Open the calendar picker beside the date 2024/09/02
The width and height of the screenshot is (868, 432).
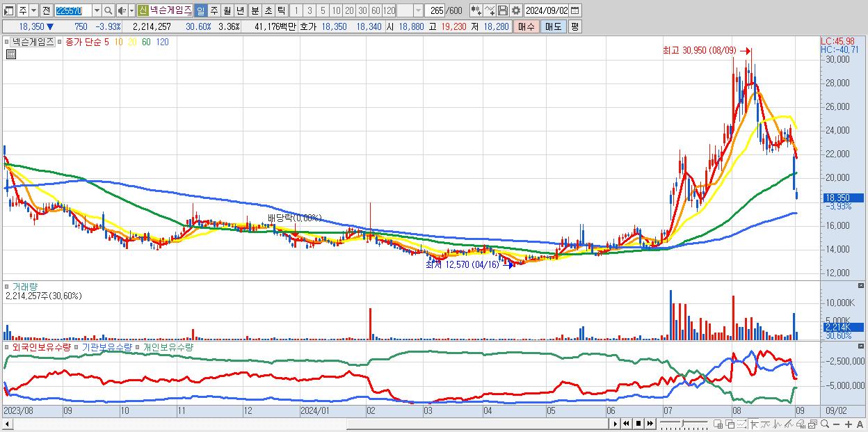(575, 10)
